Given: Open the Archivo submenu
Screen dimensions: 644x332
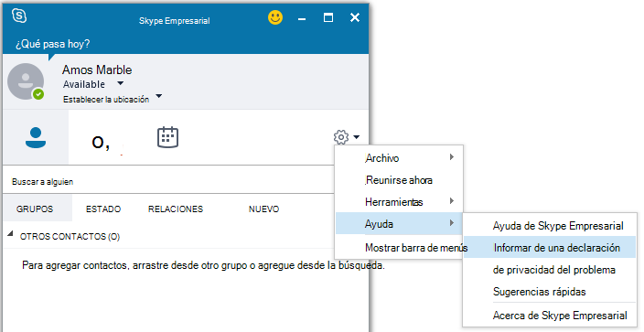Looking at the screenshot, I should coord(399,158).
